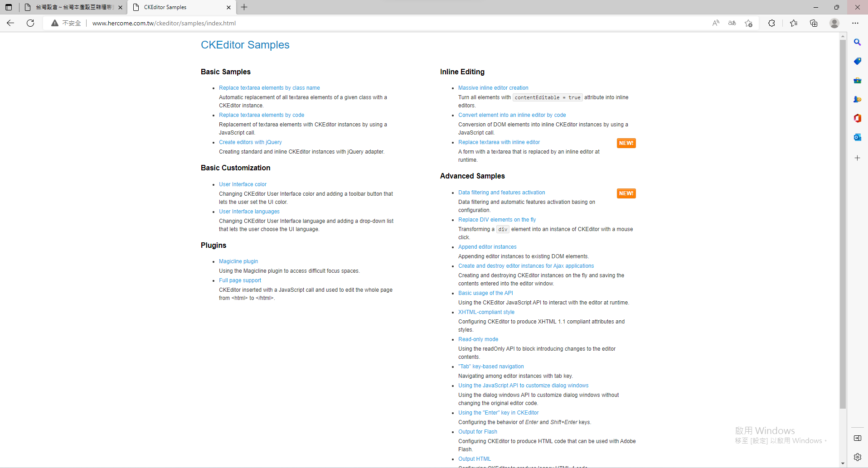This screenshot has height=468, width=868.
Task: Go back to the previous page
Action: (x=10, y=23)
